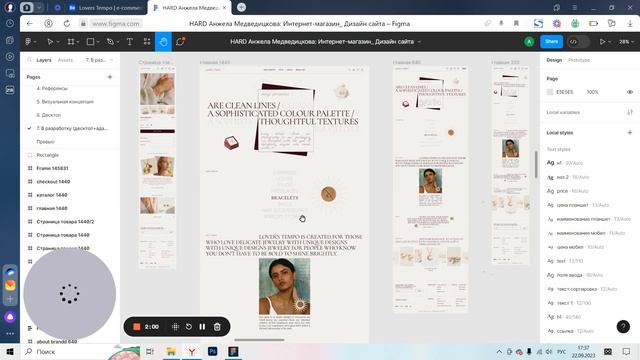Image resolution: width=640 pixels, height=360 pixels.
Task: Click the blue Share button
Action: pyautogui.click(x=551, y=42)
